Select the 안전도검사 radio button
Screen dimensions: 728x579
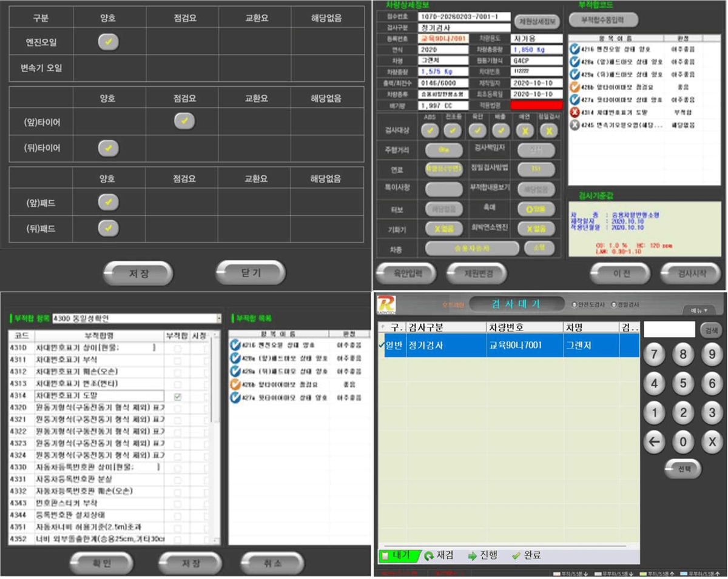coord(575,304)
